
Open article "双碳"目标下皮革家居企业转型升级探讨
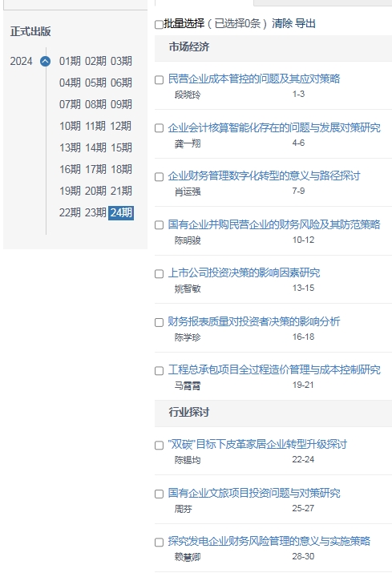tap(257, 444)
